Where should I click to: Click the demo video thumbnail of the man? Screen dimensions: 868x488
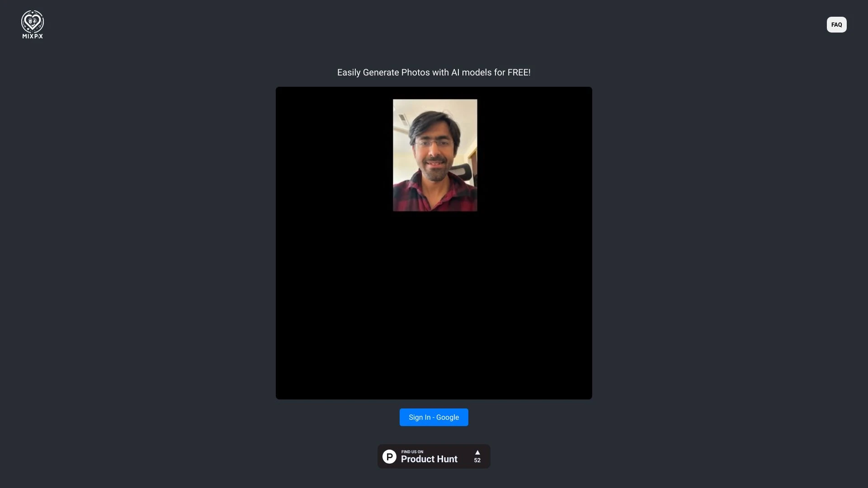coord(434,155)
